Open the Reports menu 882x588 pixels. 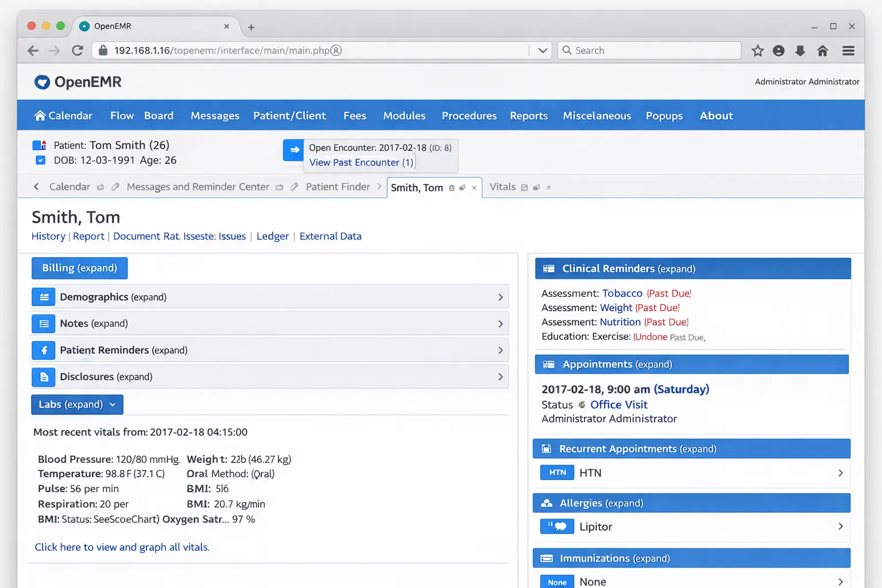[529, 115]
